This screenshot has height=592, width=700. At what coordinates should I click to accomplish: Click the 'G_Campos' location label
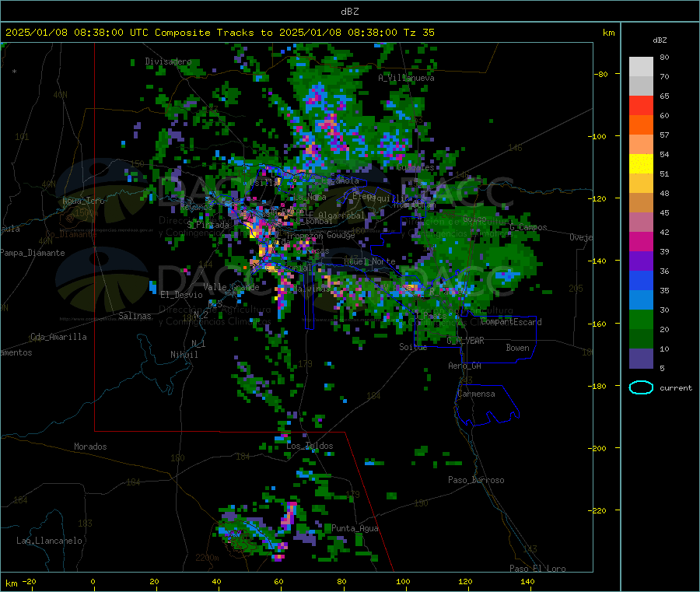[x=528, y=227]
